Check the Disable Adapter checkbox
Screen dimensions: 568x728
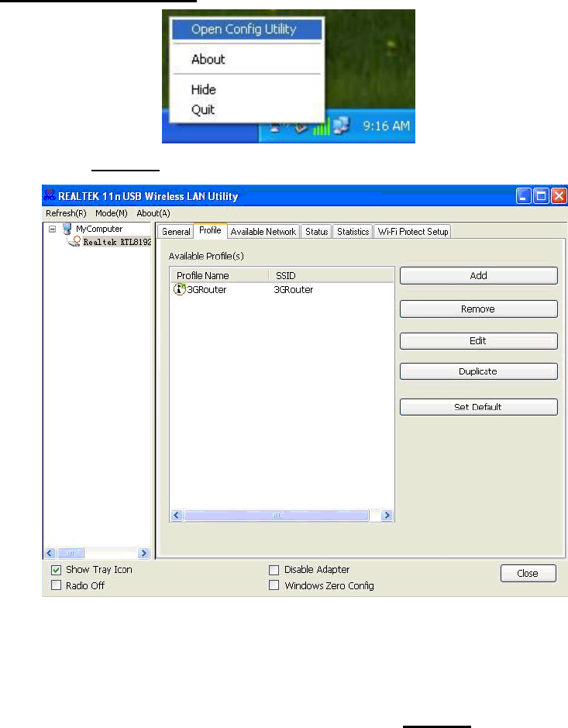[274, 570]
